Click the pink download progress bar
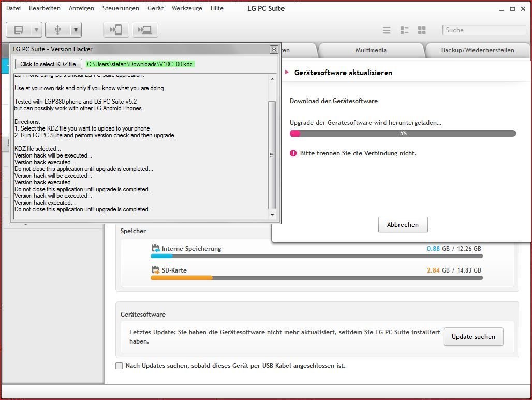Image resolution: width=532 pixels, height=400 pixels. tap(403, 134)
